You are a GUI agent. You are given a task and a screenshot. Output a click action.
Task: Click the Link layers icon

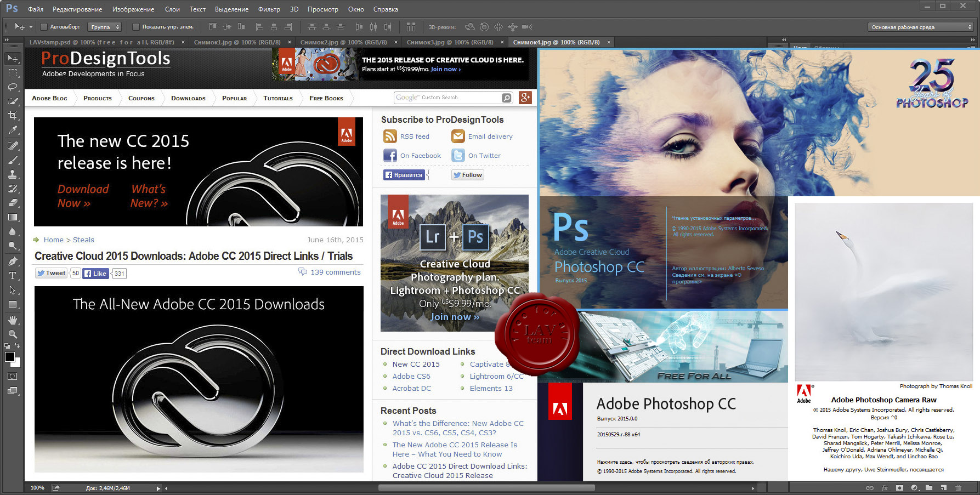pos(869,487)
